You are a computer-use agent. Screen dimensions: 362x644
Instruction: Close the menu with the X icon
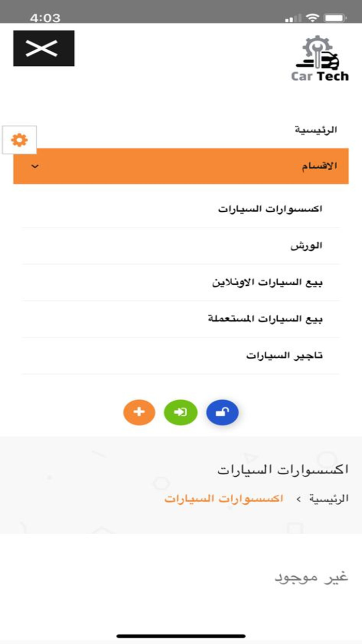pyautogui.click(x=43, y=48)
